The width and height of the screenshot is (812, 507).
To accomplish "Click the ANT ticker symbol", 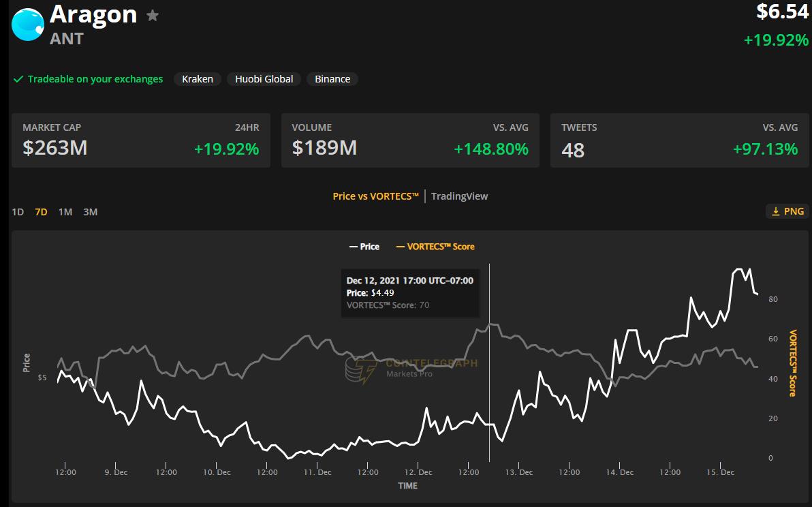I will click(x=66, y=39).
